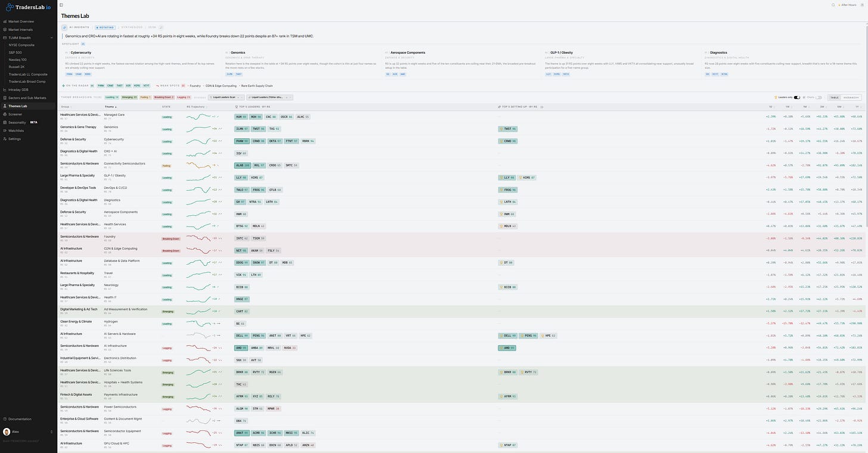Viewport: 868px width, 453px height.
Task: Click Alex's user avatar
Action: point(7,432)
